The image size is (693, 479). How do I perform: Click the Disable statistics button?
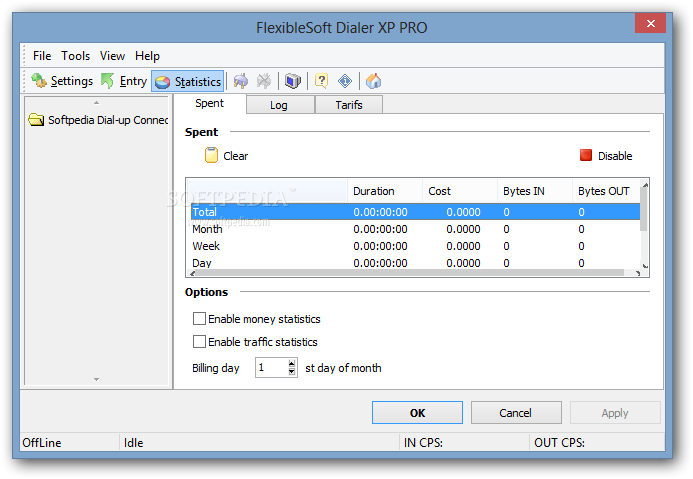tap(606, 156)
